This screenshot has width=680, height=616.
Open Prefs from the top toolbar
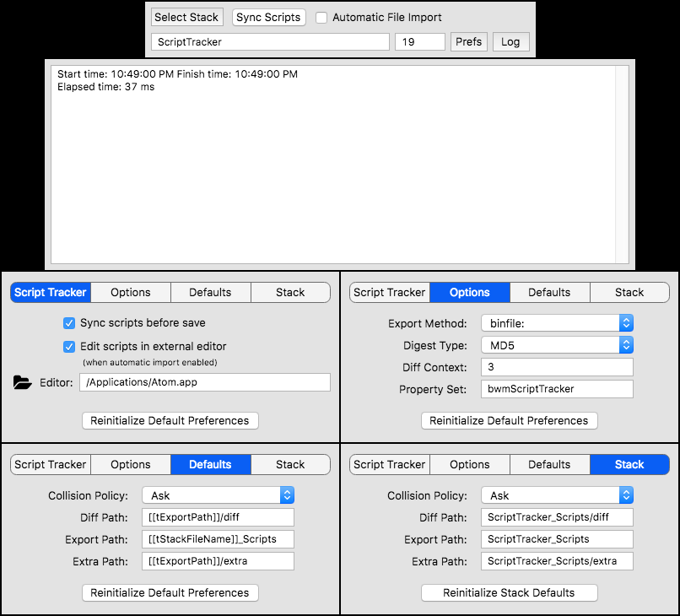click(x=468, y=41)
